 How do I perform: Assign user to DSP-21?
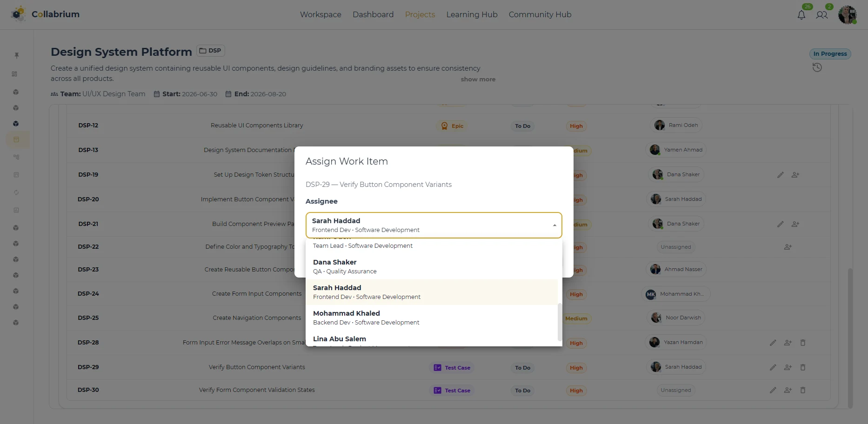coord(795,224)
